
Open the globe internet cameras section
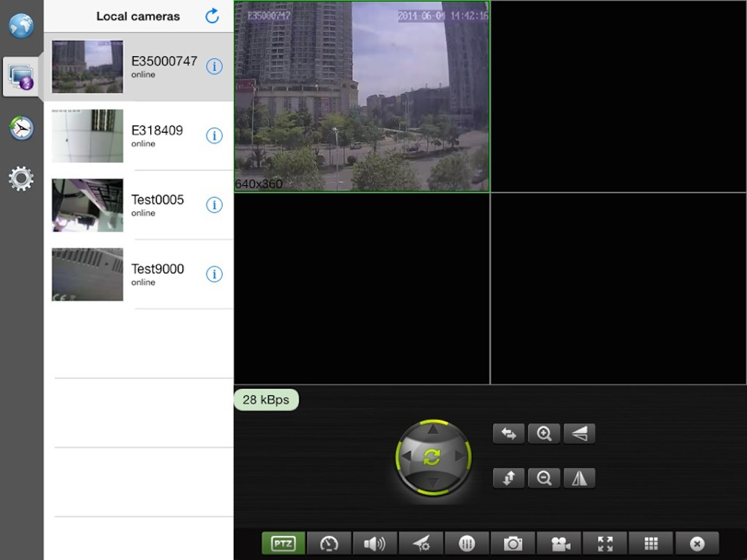[x=21, y=25]
